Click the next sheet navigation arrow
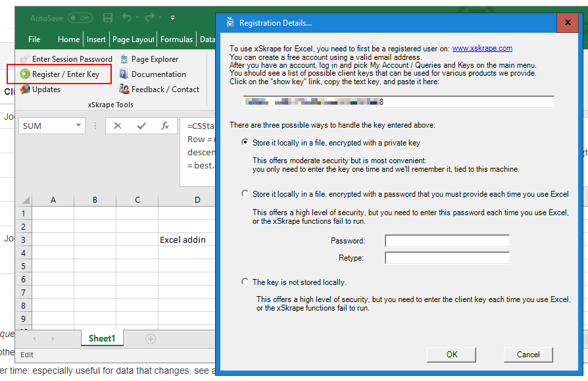 pyautogui.click(x=53, y=339)
